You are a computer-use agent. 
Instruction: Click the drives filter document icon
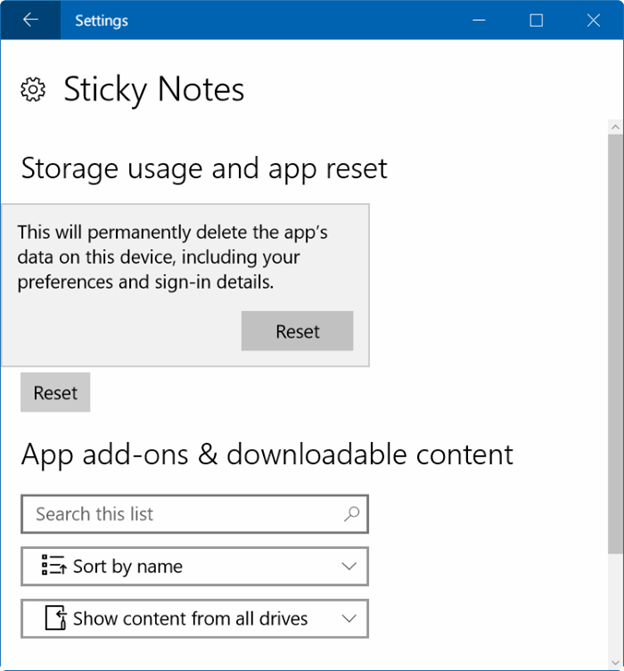pyautogui.click(x=56, y=618)
